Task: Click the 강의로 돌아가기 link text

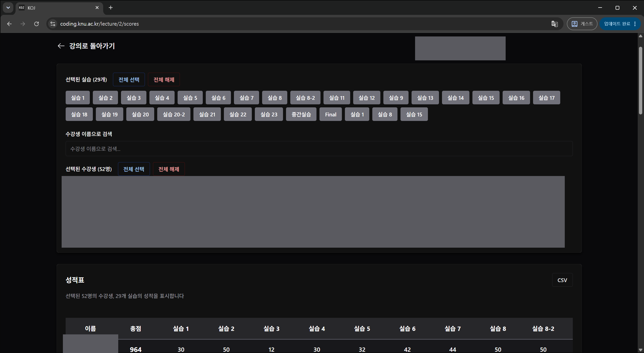Action: tap(92, 46)
